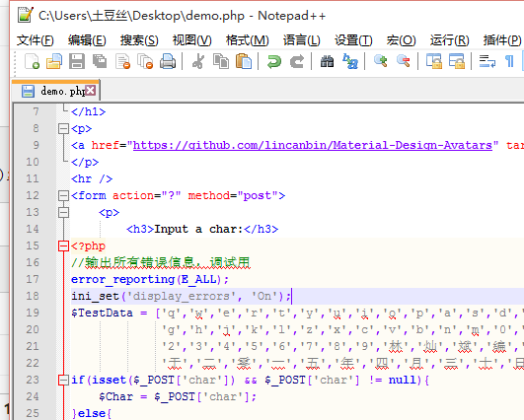
Task: Click the Chinese comment on line 16
Action: 161,263
